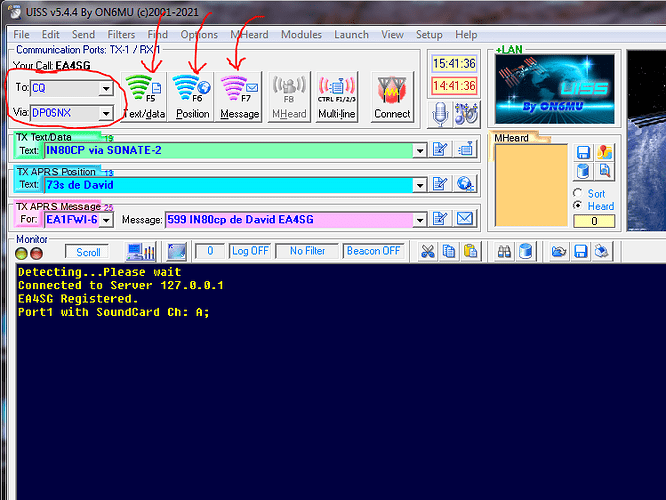The width and height of the screenshot is (666, 500).
Task: Expand APRS Message text dropdown
Action: (420, 220)
